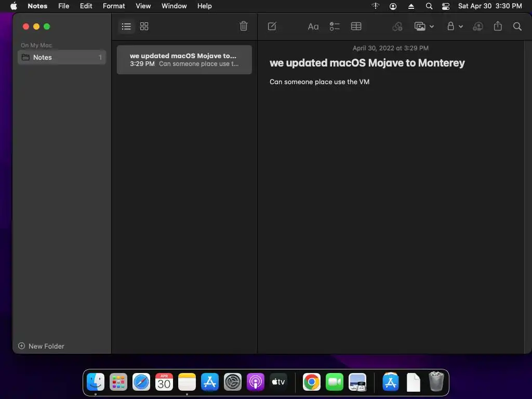532x399 pixels.
Task: Click the lock note icon
Action: tap(450, 26)
